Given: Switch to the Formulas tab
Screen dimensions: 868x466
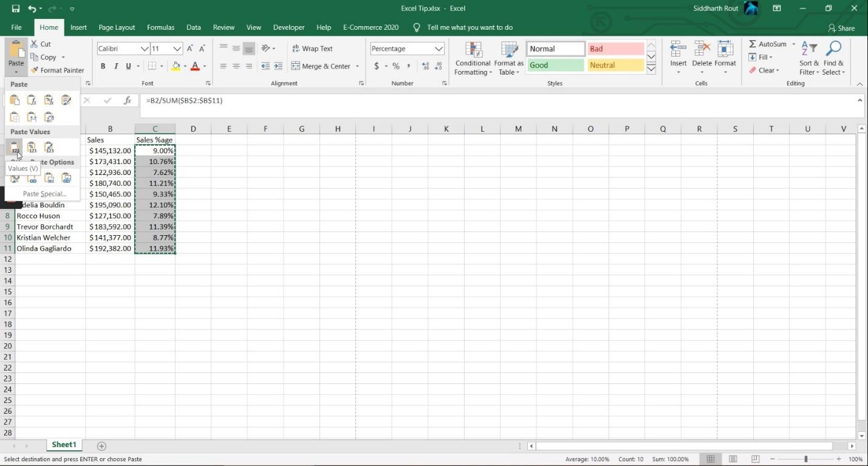Looking at the screenshot, I should click(x=160, y=27).
